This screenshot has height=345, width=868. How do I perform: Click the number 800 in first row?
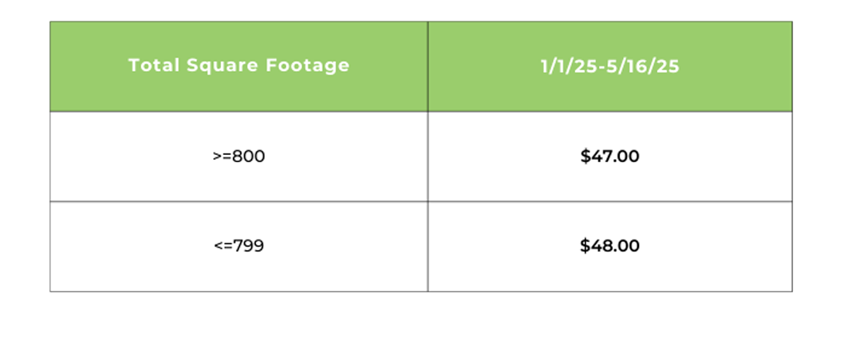pyautogui.click(x=248, y=157)
